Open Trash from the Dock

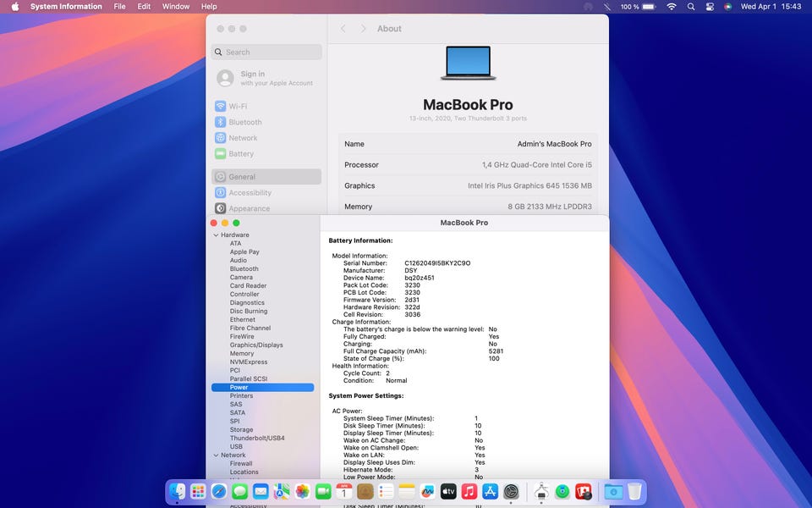coord(634,491)
